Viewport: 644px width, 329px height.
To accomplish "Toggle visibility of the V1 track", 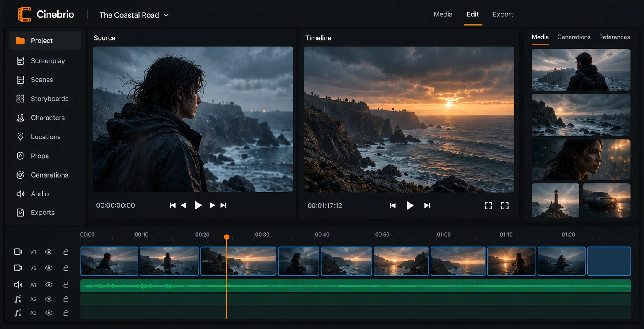I will (x=49, y=252).
